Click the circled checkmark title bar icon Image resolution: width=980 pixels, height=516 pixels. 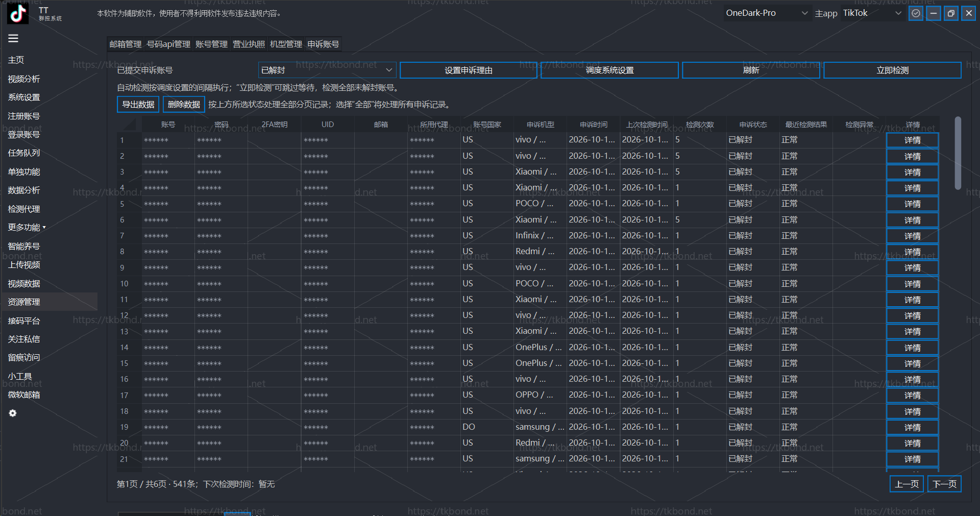pyautogui.click(x=916, y=13)
